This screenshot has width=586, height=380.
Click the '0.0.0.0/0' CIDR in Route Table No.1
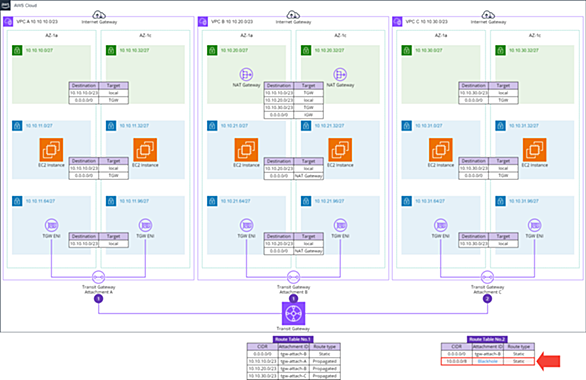pos(263,354)
